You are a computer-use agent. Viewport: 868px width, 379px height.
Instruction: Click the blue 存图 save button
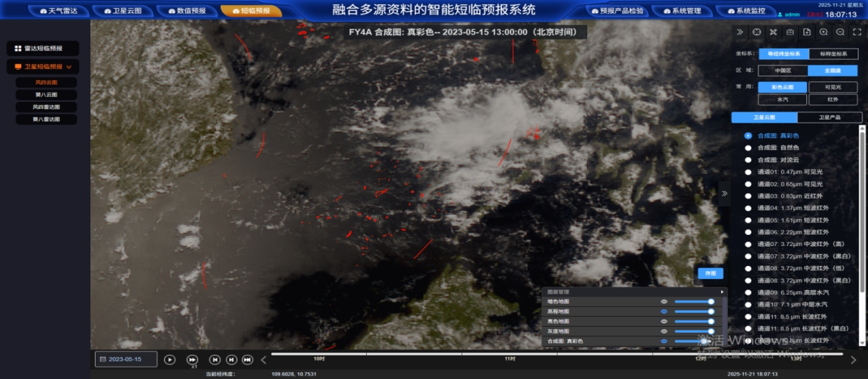710,273
